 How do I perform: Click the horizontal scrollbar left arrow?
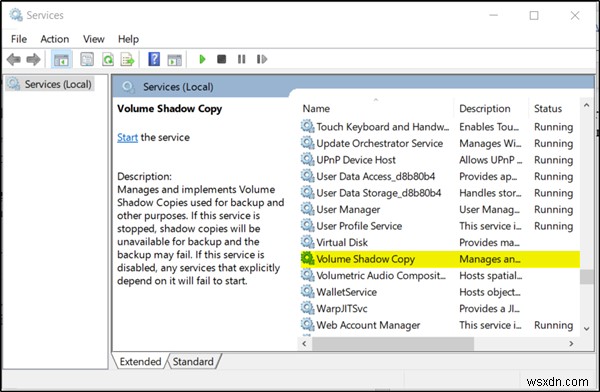(x=305, y=343)
